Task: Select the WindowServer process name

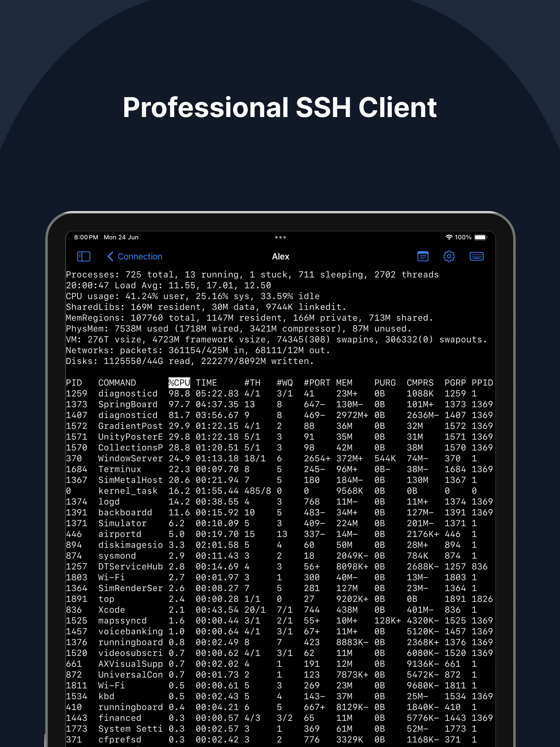Action: tap(131, 458)
